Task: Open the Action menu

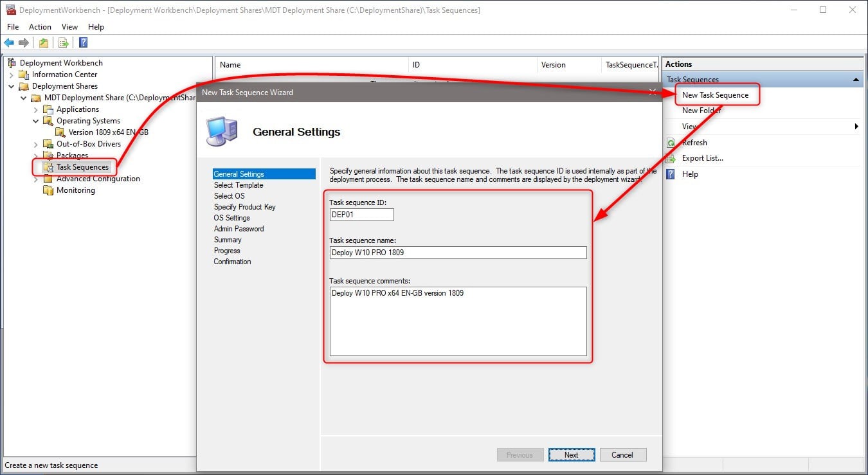Action: [x=40, y=27]
